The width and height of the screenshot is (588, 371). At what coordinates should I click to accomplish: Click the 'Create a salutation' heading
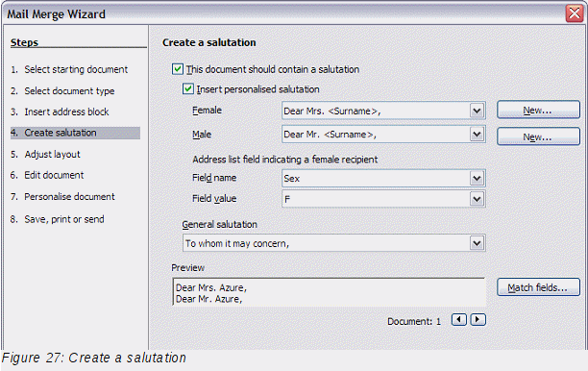click(209, 42)
